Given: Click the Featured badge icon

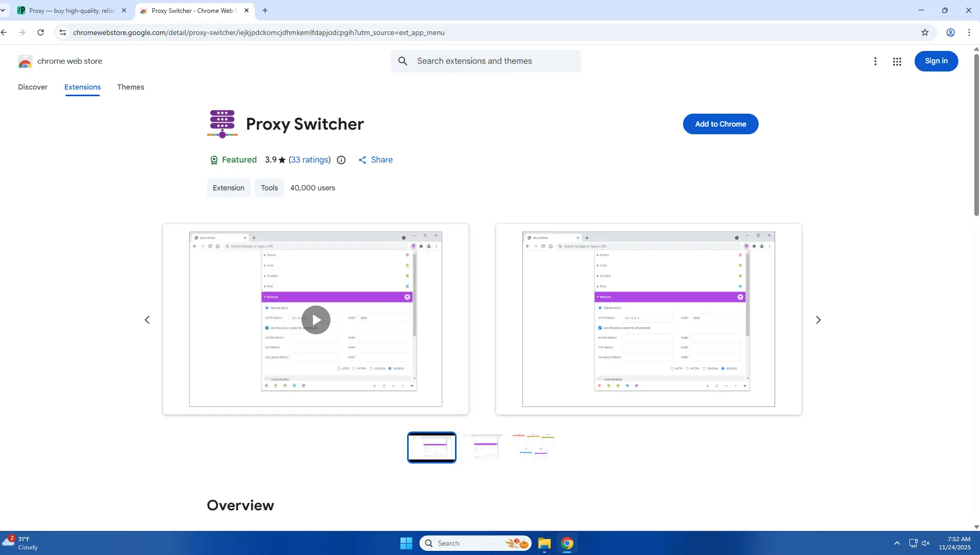Looking at the screenshot, I should (214, 160).
